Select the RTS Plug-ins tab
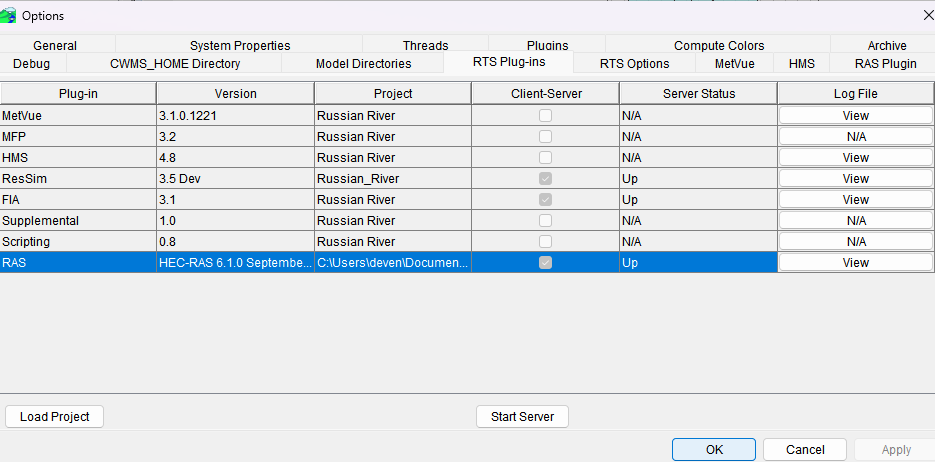The width and height of the screenshot is (935, 462). pyautogui.click(x=509, y=61)
